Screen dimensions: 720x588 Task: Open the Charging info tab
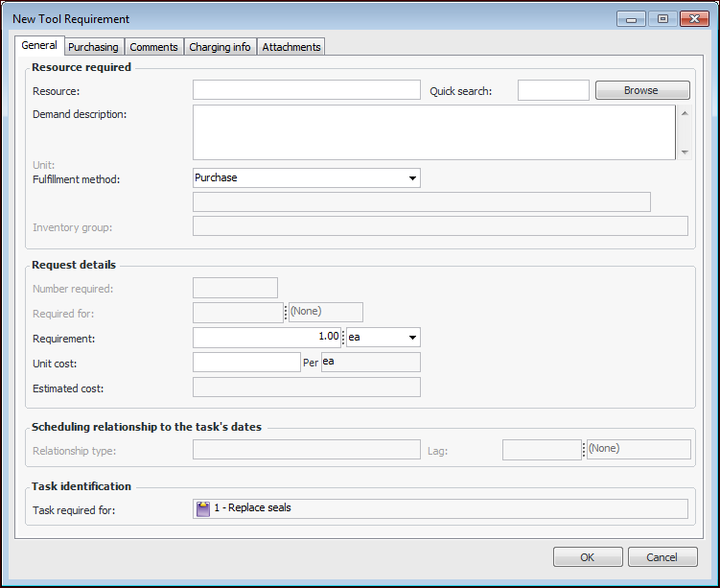[220, 47]
